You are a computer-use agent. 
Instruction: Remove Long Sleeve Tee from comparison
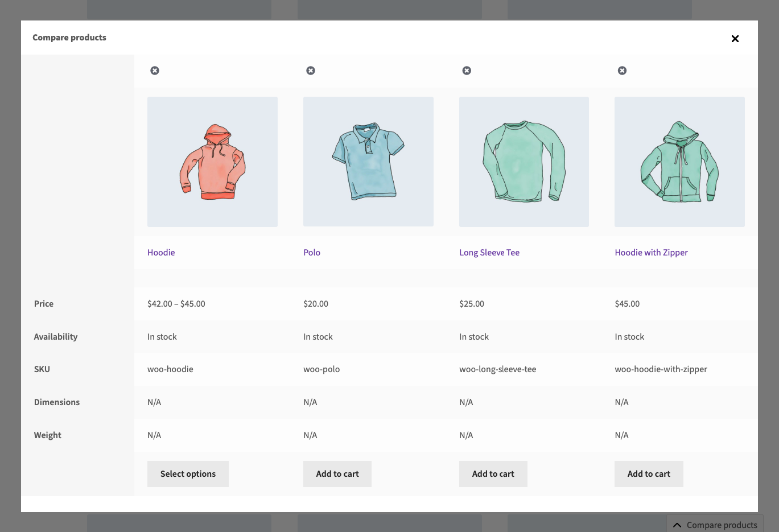pos(467,71)
